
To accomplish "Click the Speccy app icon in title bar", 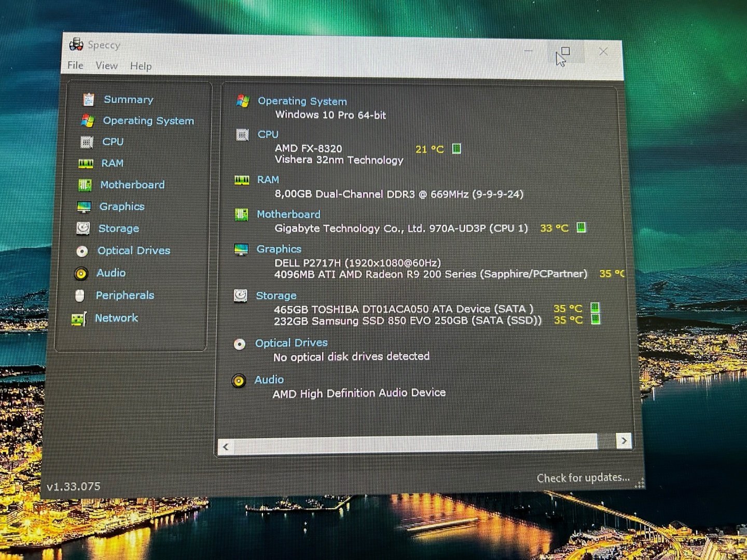I will pos(76,45).
